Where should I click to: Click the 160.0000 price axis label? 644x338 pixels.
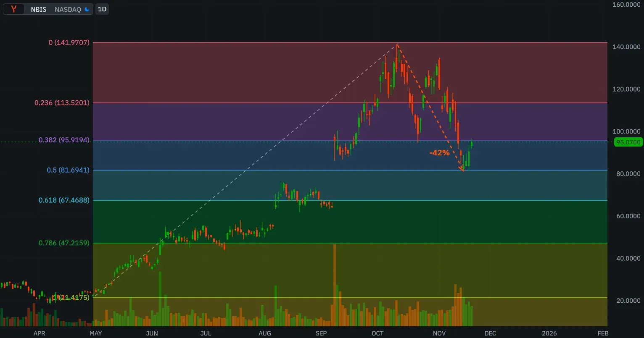click(x=626, y=5)
